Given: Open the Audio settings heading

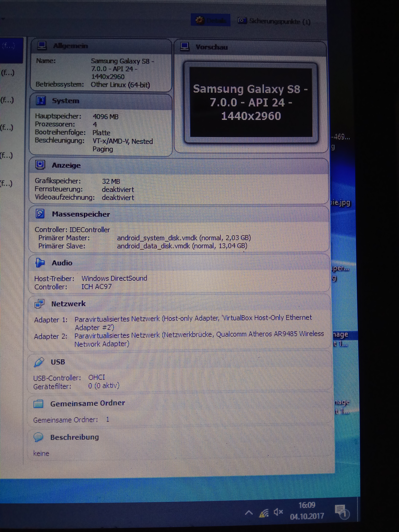Looking at the screenshot, I should pos(62,263).
